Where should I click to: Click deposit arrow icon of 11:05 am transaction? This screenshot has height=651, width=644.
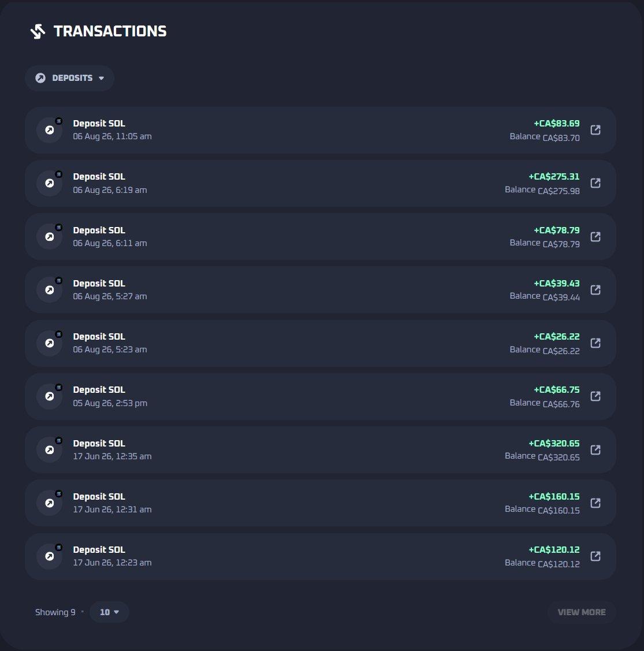(x=50, y=130)
